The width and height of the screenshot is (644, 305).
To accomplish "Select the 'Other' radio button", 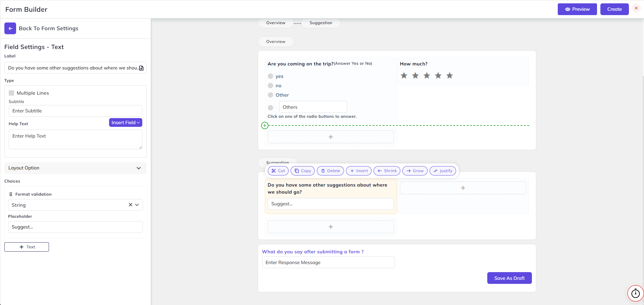I will pos(270,95).
